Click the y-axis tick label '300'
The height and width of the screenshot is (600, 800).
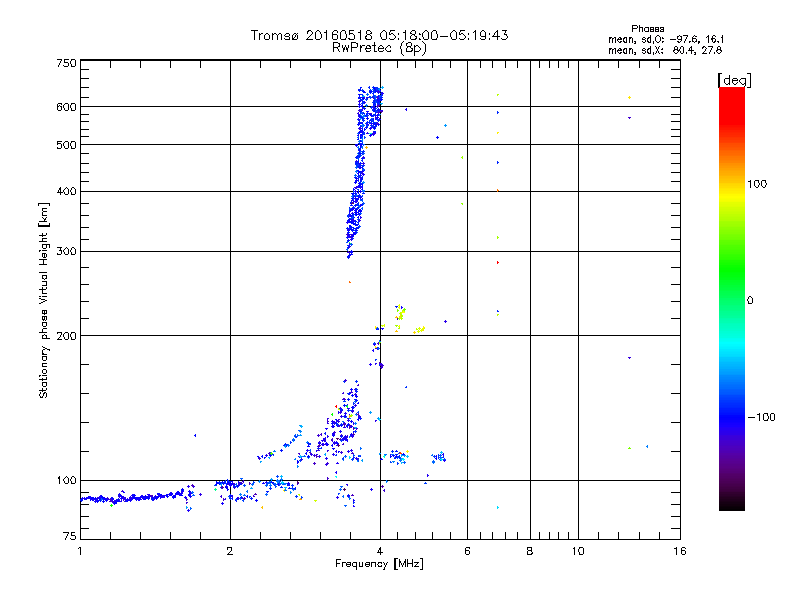[67, 252]
